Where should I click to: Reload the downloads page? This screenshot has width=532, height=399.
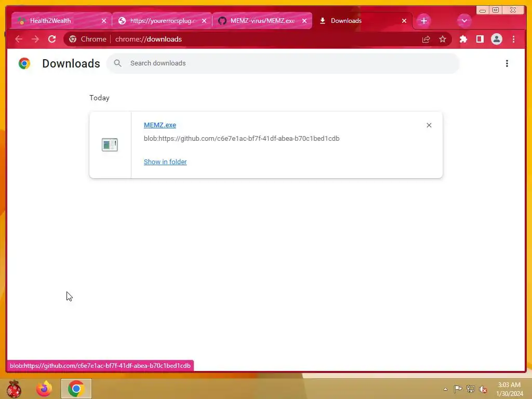point(52,39)
